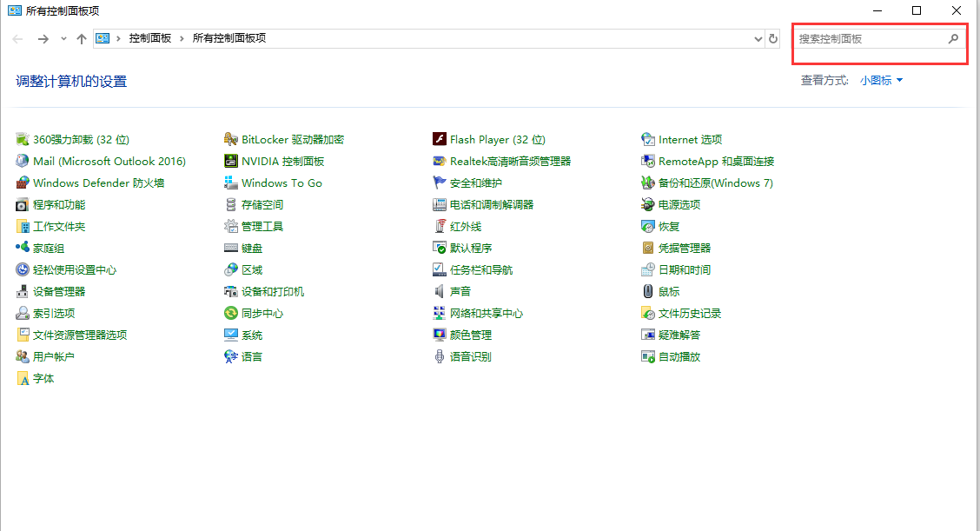Viewport: 980px width, 531px height.
Task: Open the 用户帐户 icon
Action: tap(23, 356)
